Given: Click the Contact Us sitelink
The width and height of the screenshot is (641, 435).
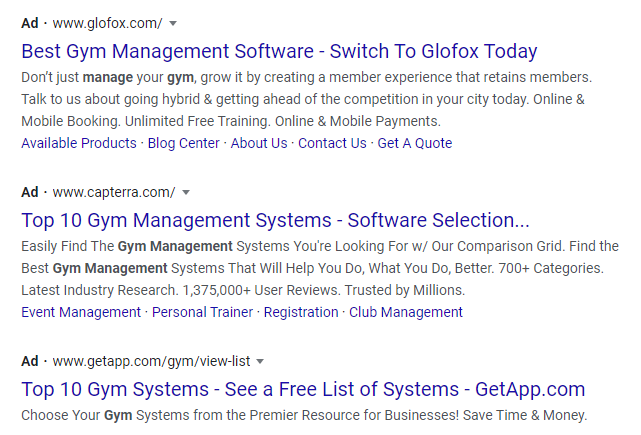Looking at the screenshot, I should coord(332,143).
